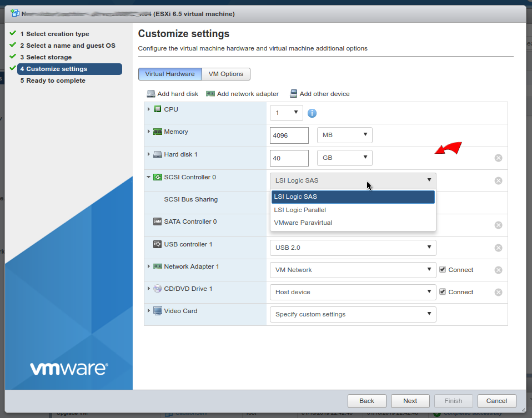
Task: Open the Specify custom settings dropdown
Action: click(x=353, y=314)
